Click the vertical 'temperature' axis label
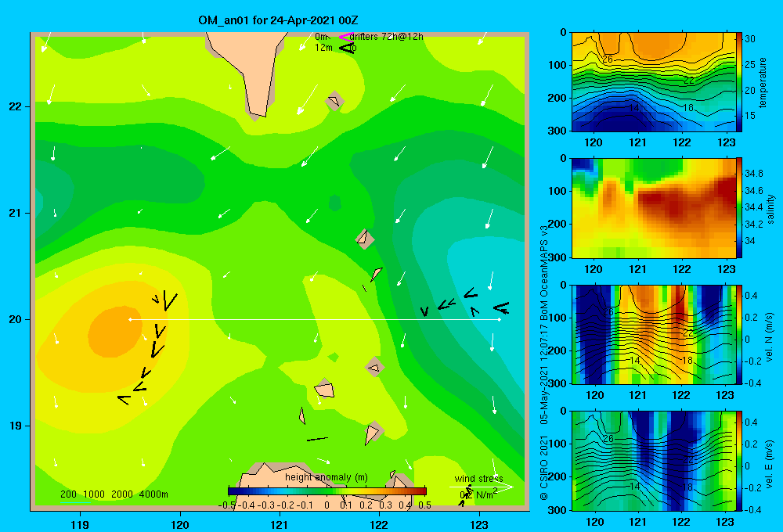 763,82
